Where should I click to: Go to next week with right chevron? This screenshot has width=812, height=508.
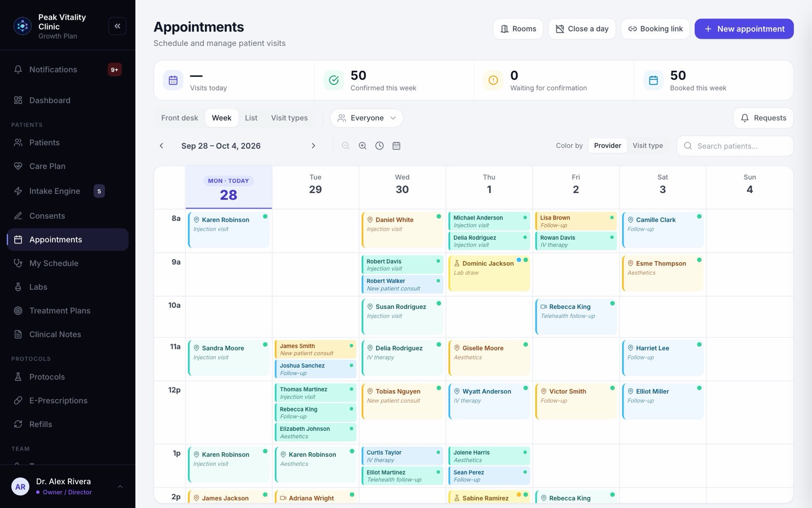(313, 146)
